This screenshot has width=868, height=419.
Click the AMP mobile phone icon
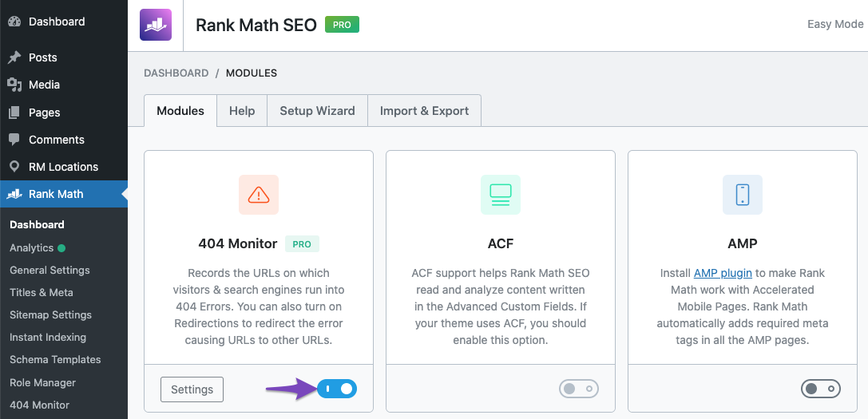[743, 195]
